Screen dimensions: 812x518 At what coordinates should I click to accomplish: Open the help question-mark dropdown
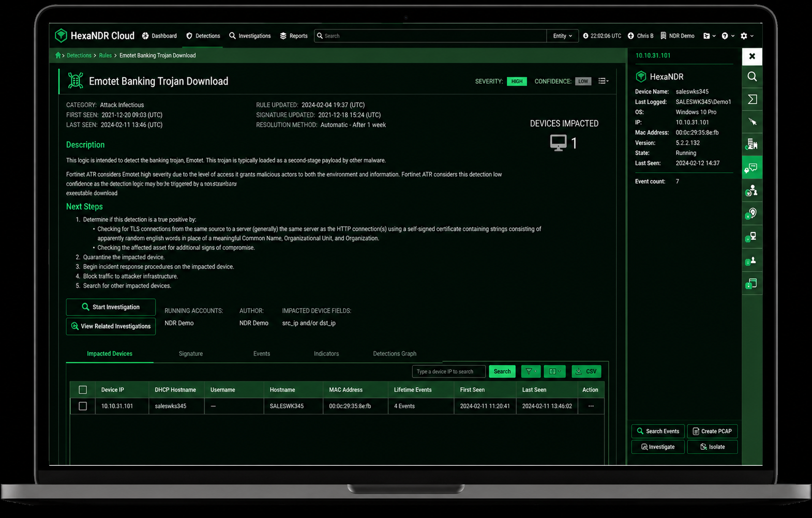[x=728, y=36]
